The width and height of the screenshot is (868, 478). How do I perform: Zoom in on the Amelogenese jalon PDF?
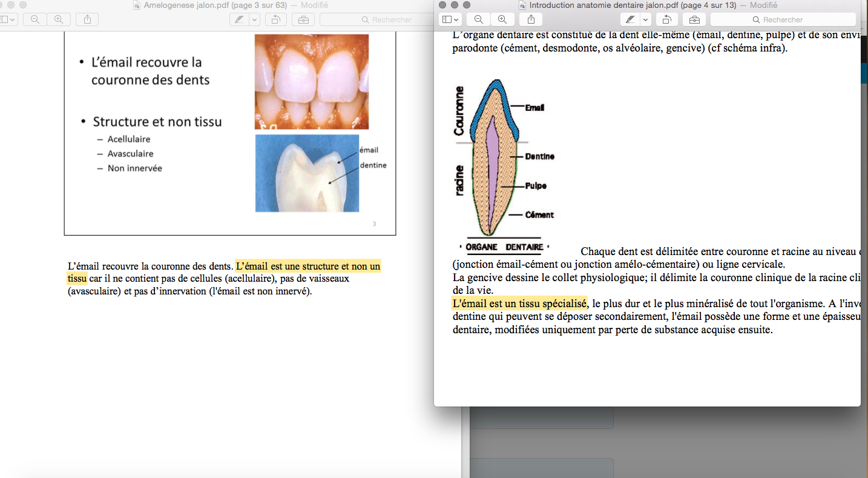pos(58,19)
